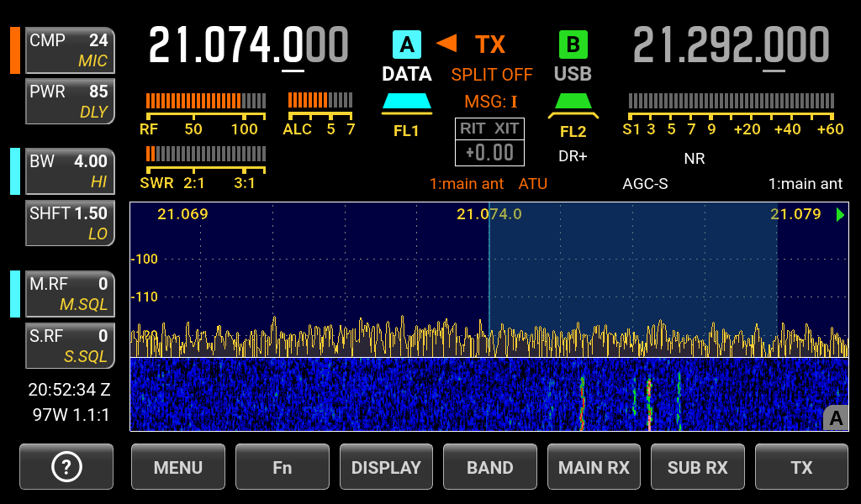
Task: Open the help question mark button
Action: tap(66, 467)
